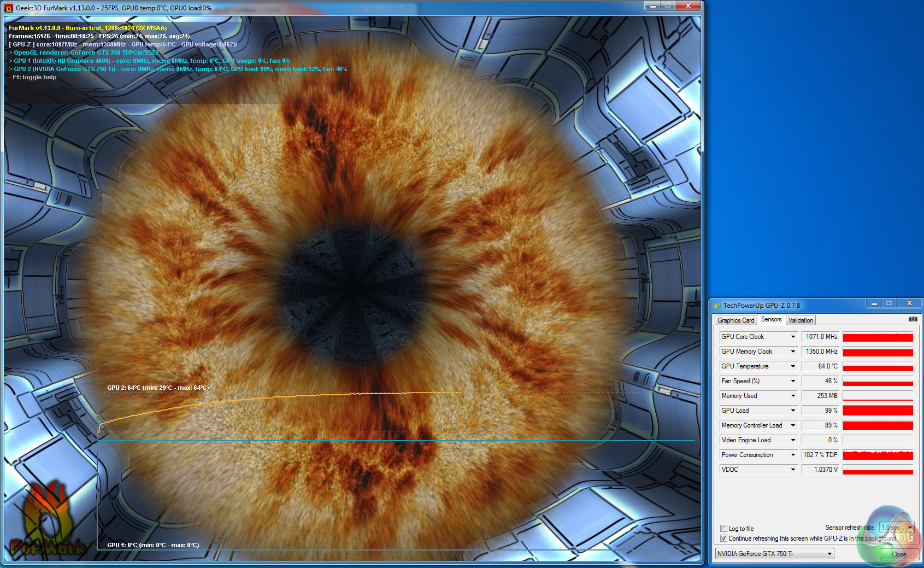Click the F1: toggle help text

pos(33,77)
